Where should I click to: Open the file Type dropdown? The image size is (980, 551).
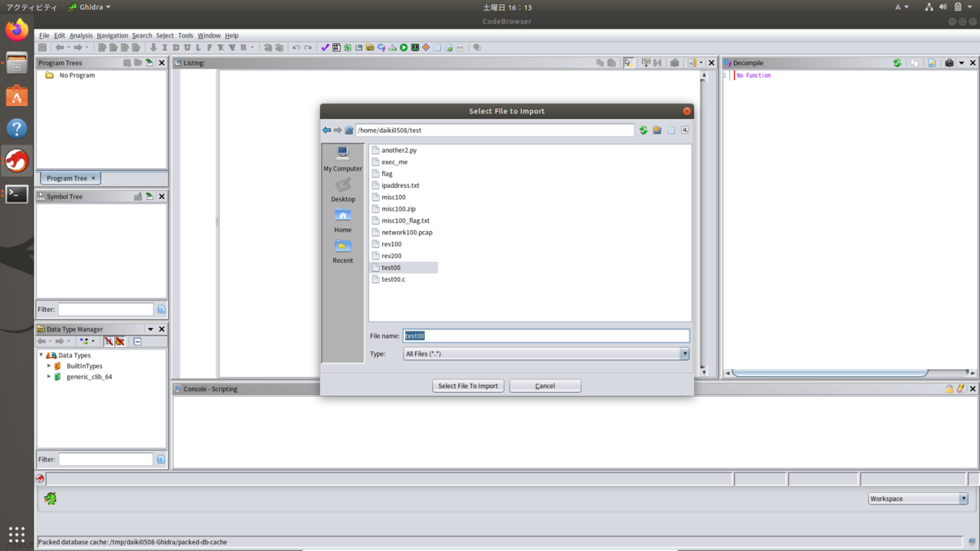tap(546, 353)
